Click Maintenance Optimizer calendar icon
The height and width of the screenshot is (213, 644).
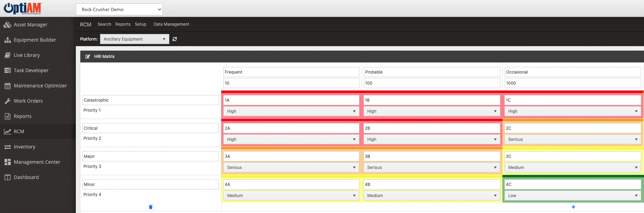[7, 86]
